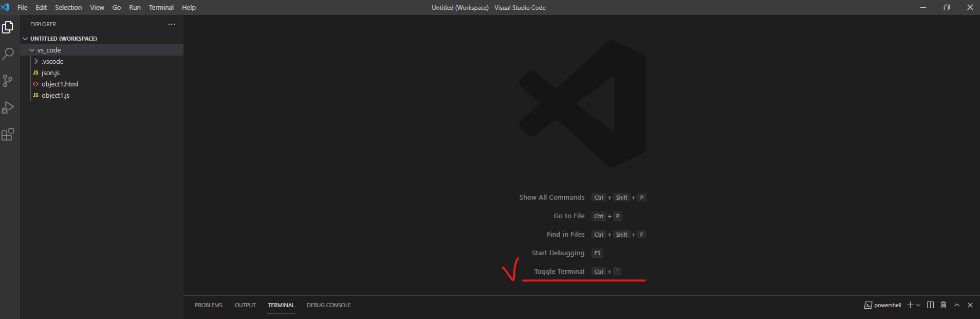Open the launch profile dropdown arrow
Screen dimensions: 980x319
918,305
